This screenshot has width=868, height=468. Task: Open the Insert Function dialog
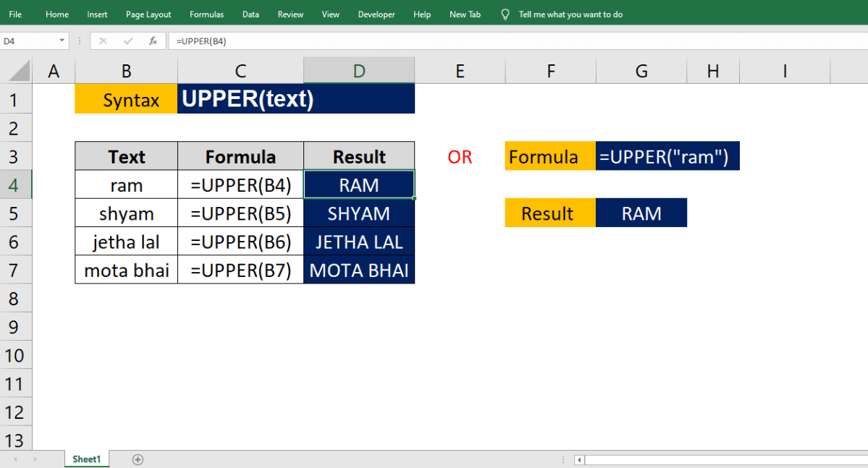click(x=153, y=41)
